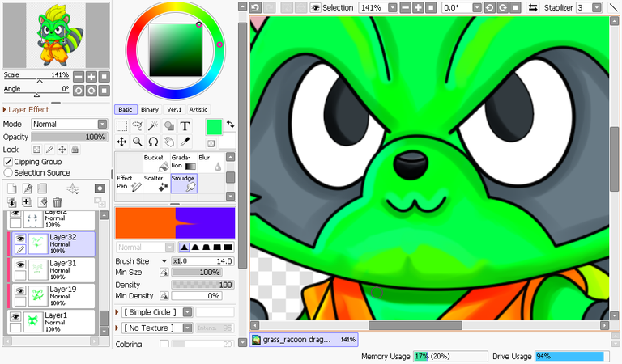Toggle Min Size pen pressure button
The width and height of the screenshot is (622, 364).
pos(164,272)
